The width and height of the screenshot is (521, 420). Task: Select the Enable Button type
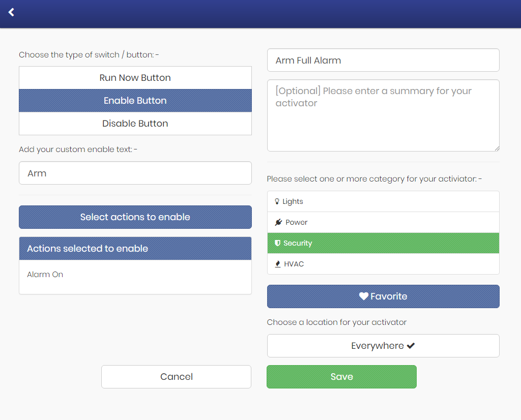coord(135,101)
